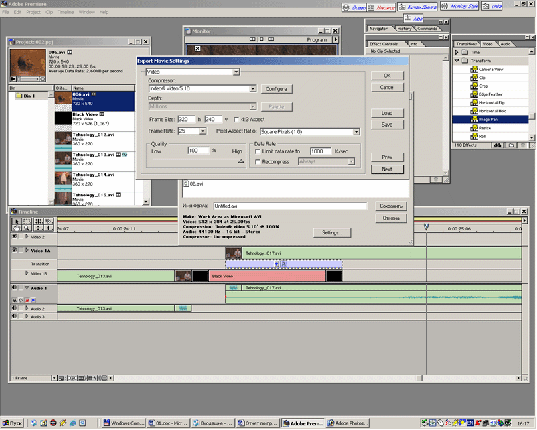Viewport: 537px width, 430px height.
Task: Click Cancel in Export Movie Settings
Action: click(387, 87)
